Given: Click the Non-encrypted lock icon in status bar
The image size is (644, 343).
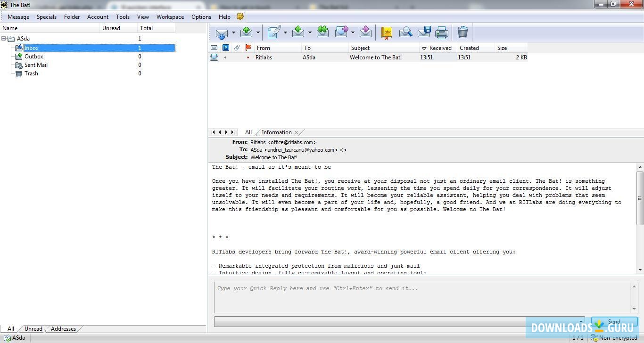Looking at the screenshot, I should [x=594, y=338].
